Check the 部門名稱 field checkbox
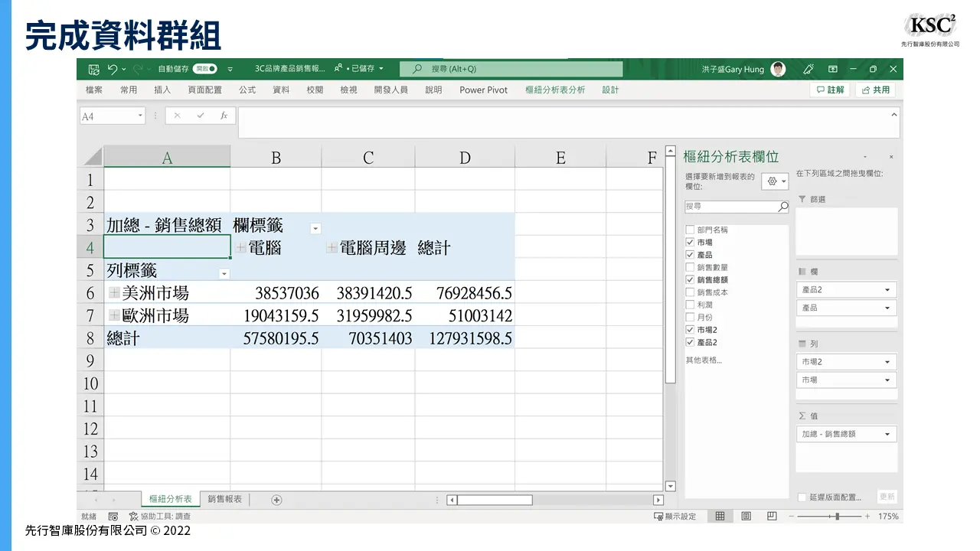The width and height of the screenshot is (980, 551). [690, 230]
